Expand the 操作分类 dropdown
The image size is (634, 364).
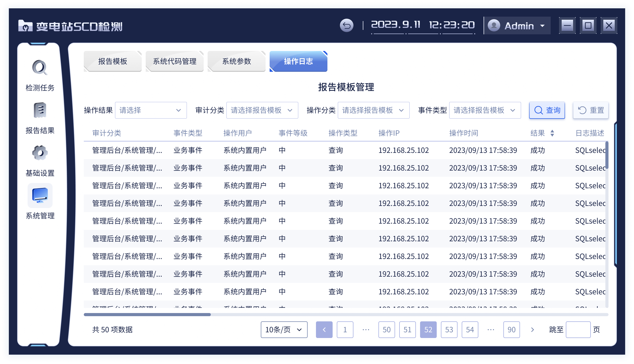[374, 110]
